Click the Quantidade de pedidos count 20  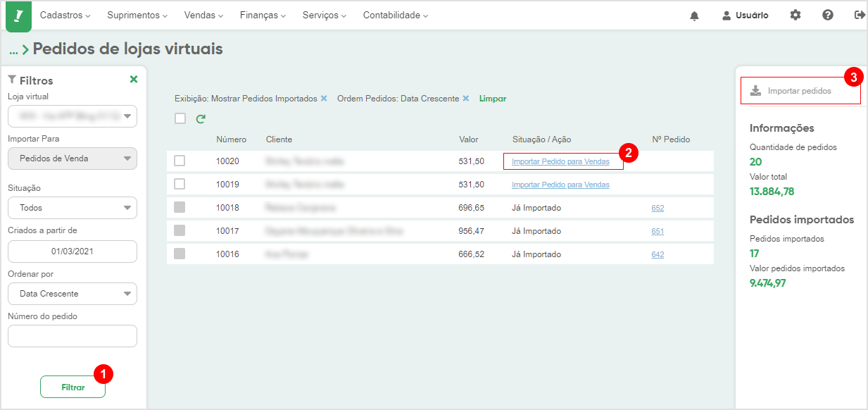(756, 161)
